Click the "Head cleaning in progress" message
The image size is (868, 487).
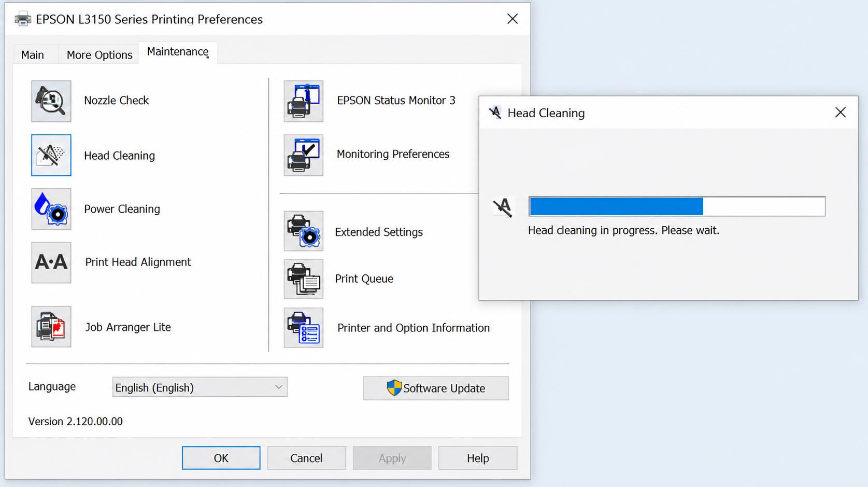[624, 230]
